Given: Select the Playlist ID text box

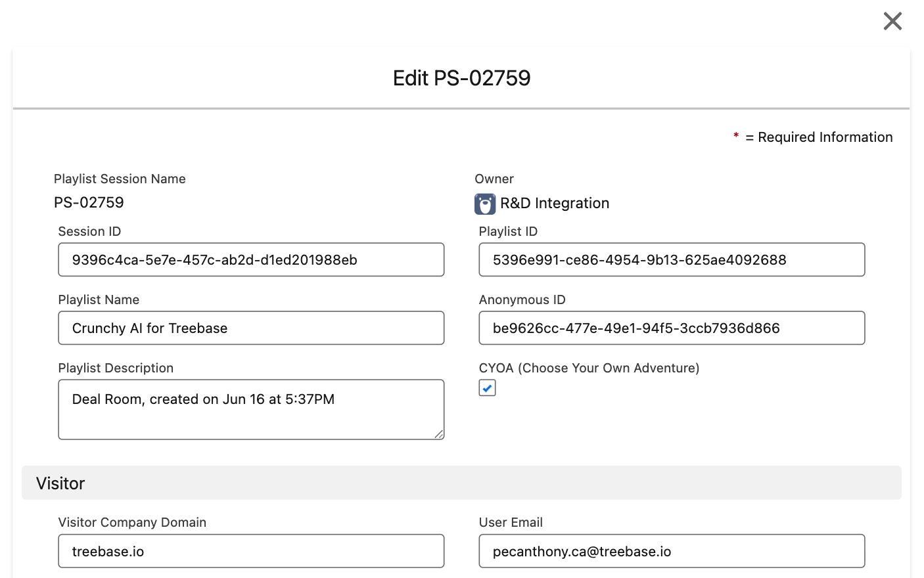Looking at the screenshot, I should tap(672, 259).
